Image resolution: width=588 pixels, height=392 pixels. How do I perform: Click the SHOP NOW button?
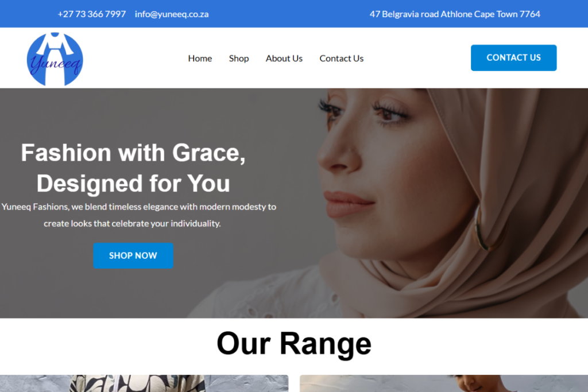click(133, 255)
